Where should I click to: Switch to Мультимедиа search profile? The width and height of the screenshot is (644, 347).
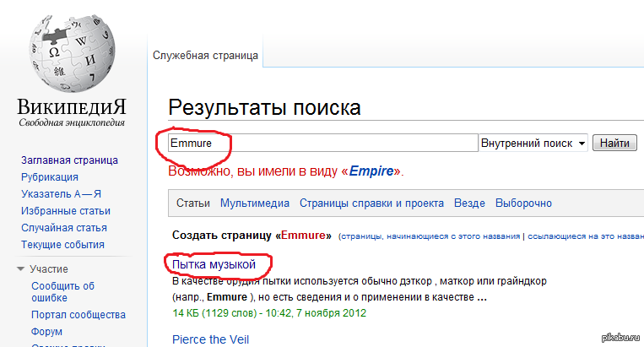pos(255,203)
